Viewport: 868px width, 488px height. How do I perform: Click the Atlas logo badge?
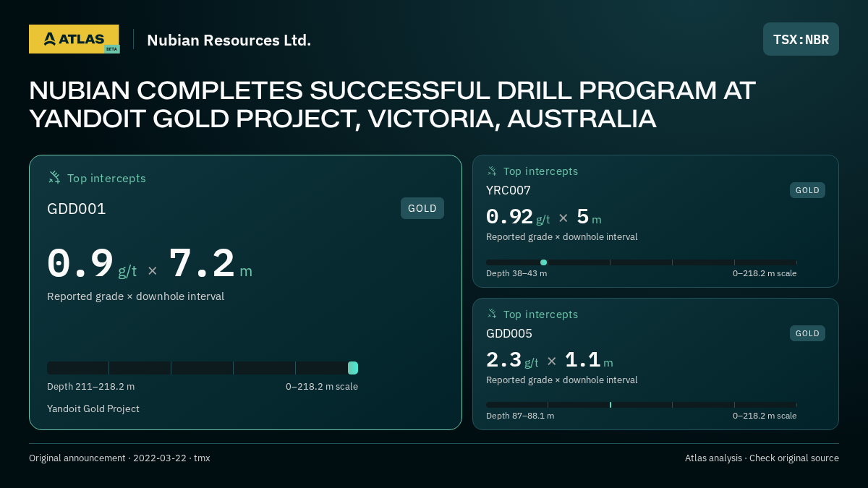[x=74, y=39]
